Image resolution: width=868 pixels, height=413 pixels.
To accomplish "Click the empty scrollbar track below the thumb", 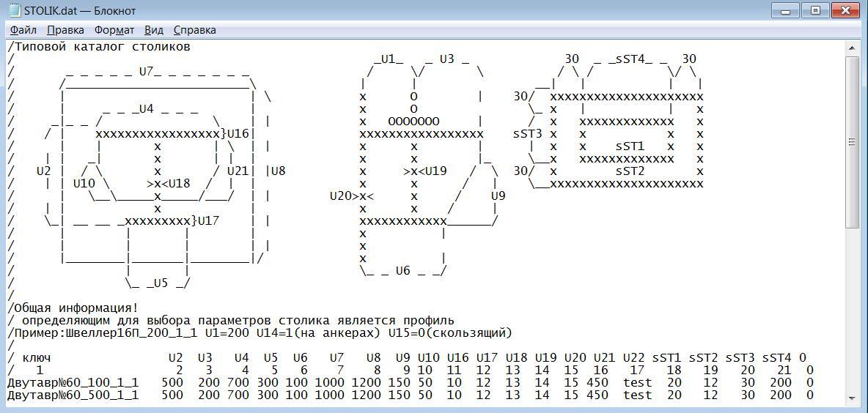I will point(852,308).
